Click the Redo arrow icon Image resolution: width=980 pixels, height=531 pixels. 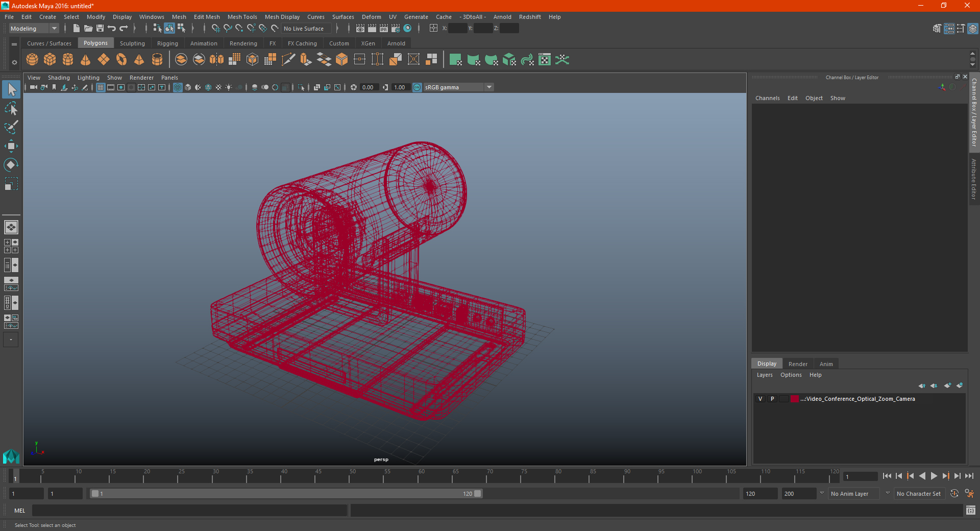pyautogui.click(x=124, y=29)
